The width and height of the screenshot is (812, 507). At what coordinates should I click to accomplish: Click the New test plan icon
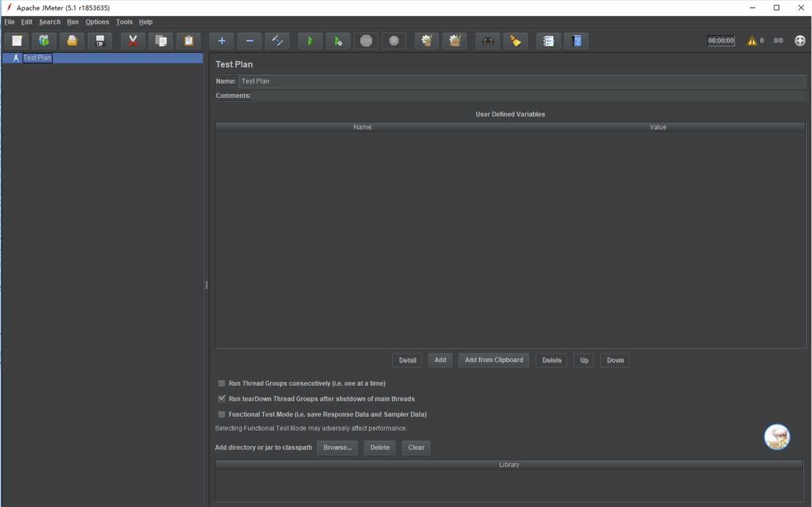[17, 41]
